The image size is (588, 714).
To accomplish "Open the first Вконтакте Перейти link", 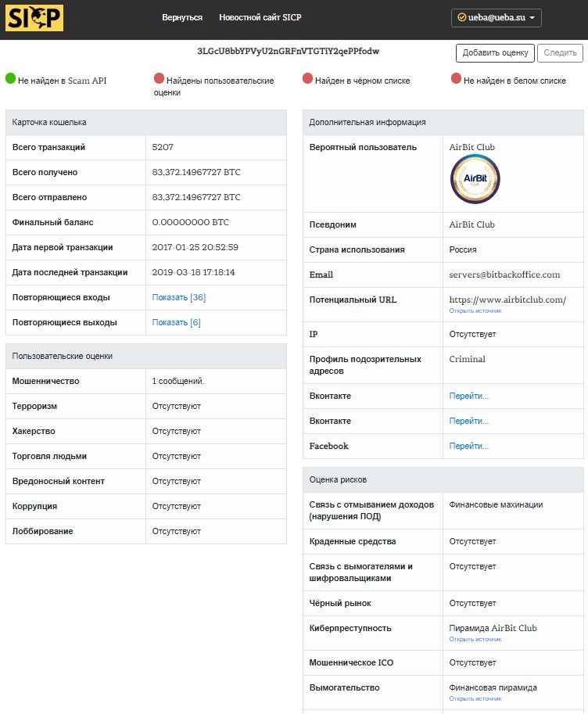I will pyautogui.click(x=468, y=396).
